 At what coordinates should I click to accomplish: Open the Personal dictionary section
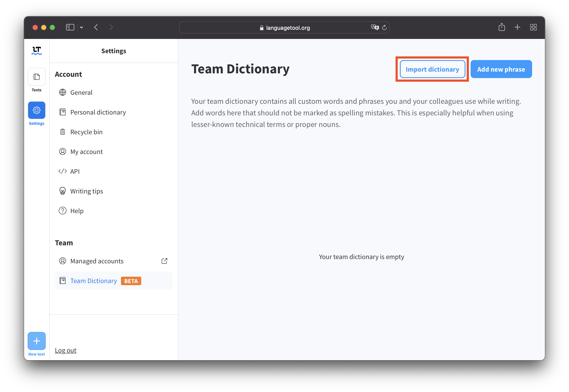click(98, 112)
